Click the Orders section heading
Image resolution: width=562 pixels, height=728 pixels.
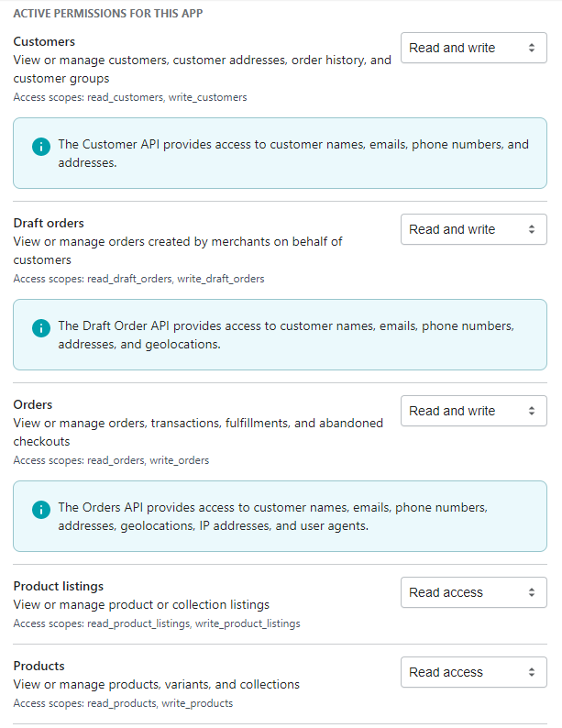[x=33, y=405]
